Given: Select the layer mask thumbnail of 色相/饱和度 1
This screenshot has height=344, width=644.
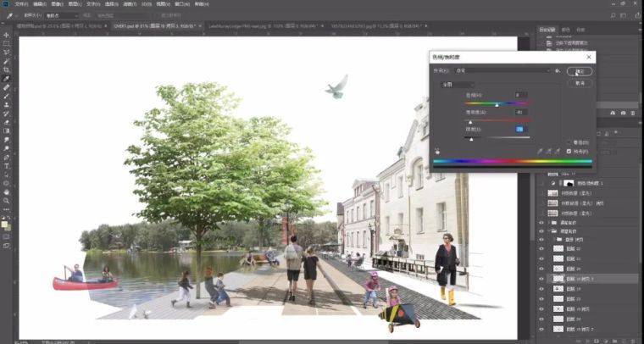Looking at the screenshot, I should pos(569,183).
